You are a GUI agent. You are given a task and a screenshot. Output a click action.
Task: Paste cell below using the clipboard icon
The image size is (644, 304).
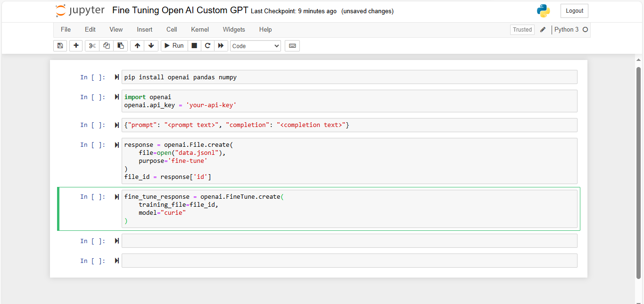120,45
